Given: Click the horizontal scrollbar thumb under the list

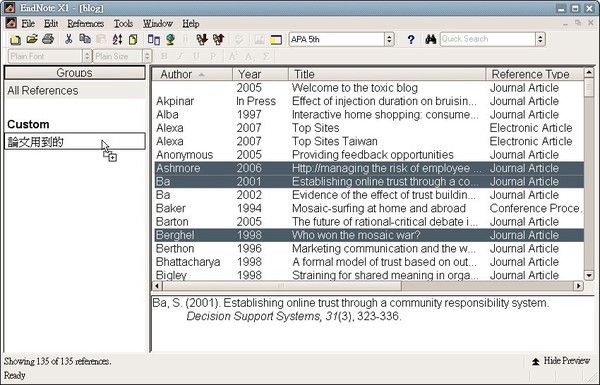Looking at the screenshot, I should pyautogui.click(x=282, y=285).
